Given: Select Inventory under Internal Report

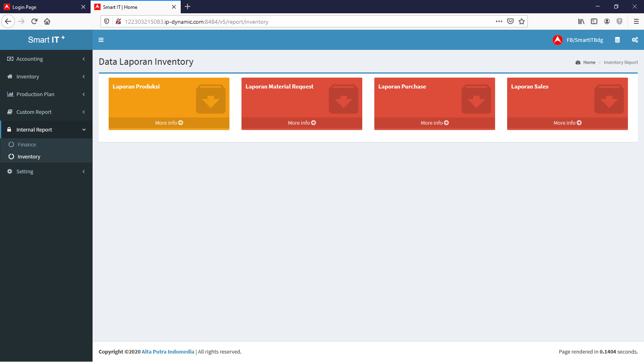Looking at the screenshot, I should (29, 156).
